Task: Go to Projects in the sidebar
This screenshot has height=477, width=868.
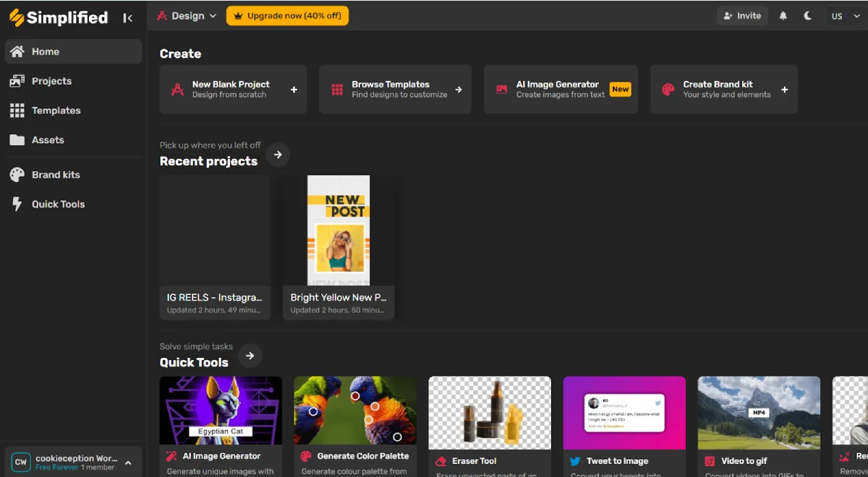Action: point(51,81)
